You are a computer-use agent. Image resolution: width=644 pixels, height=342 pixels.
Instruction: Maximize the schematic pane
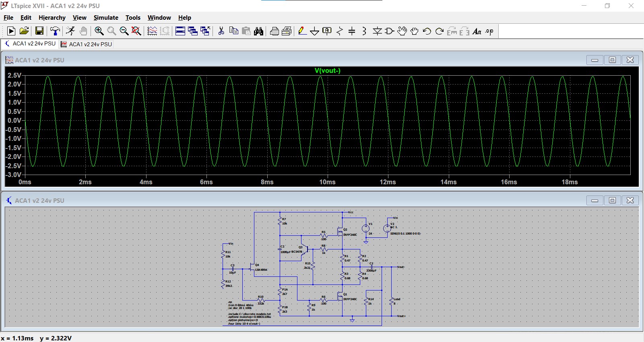coord(612,200)
